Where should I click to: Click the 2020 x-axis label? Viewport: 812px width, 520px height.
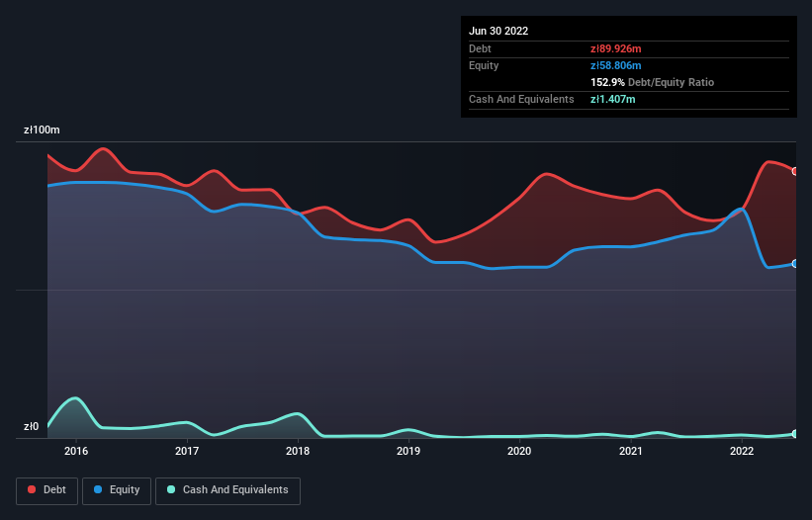click(x=519, y=451)
